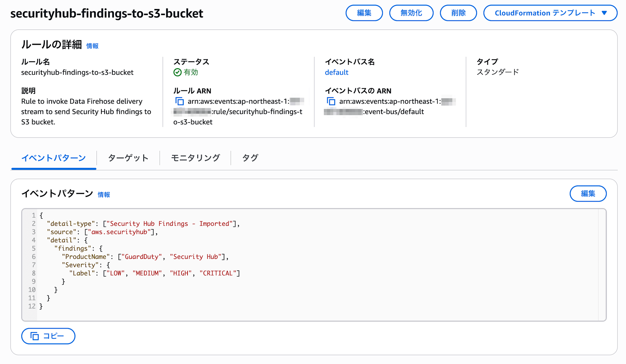Copy the event bus ARN icon
The width and height of the screenshot is (626, 364).
(331, 101)
